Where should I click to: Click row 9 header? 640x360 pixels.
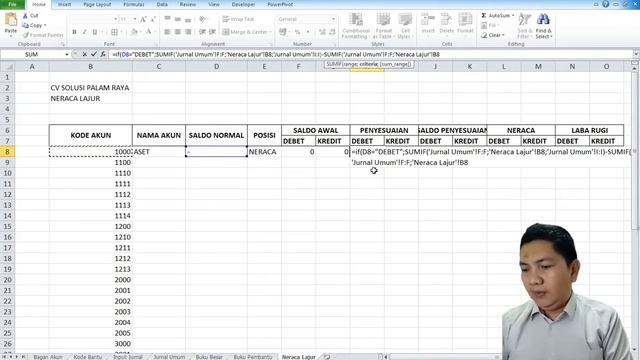[8, 162]
